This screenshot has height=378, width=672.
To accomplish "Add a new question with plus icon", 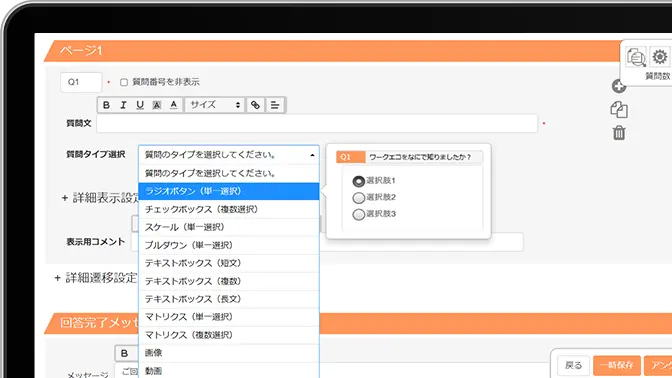I will [618, 86].
